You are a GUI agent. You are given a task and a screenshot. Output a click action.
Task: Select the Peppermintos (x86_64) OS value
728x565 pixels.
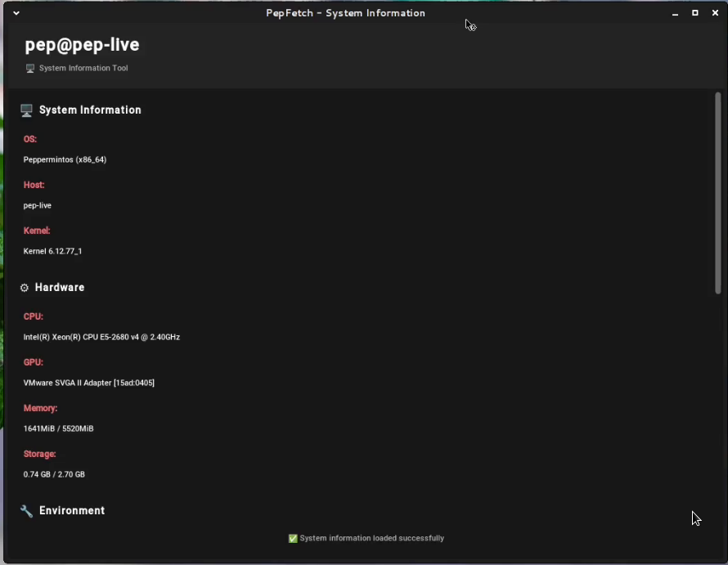tap(65, 160)
